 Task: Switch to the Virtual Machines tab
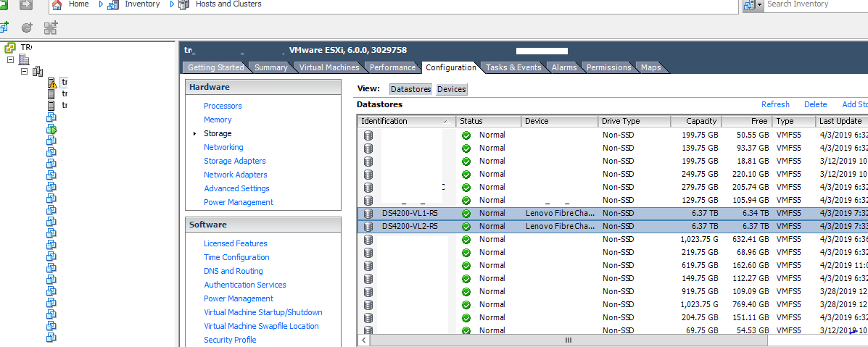pos(329,67)
